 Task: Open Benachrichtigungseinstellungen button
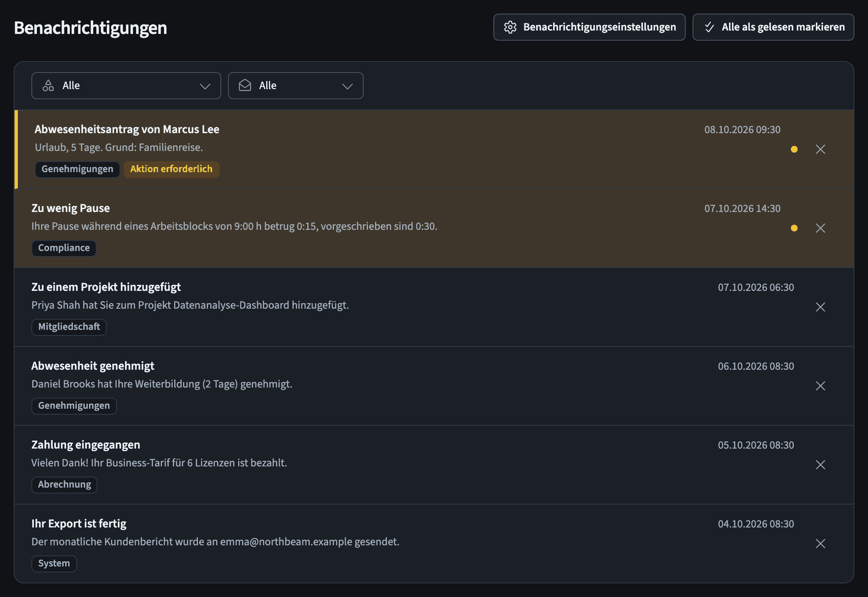coord(589,27)
